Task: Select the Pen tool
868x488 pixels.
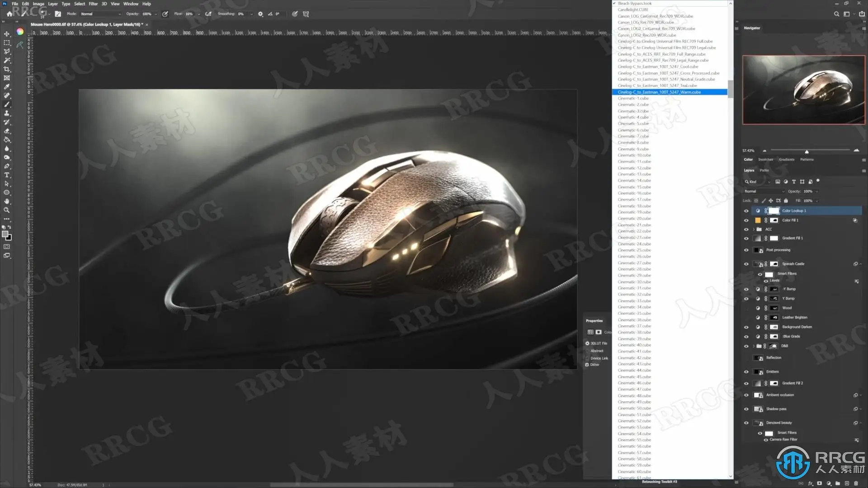Action: pos(7,166)
